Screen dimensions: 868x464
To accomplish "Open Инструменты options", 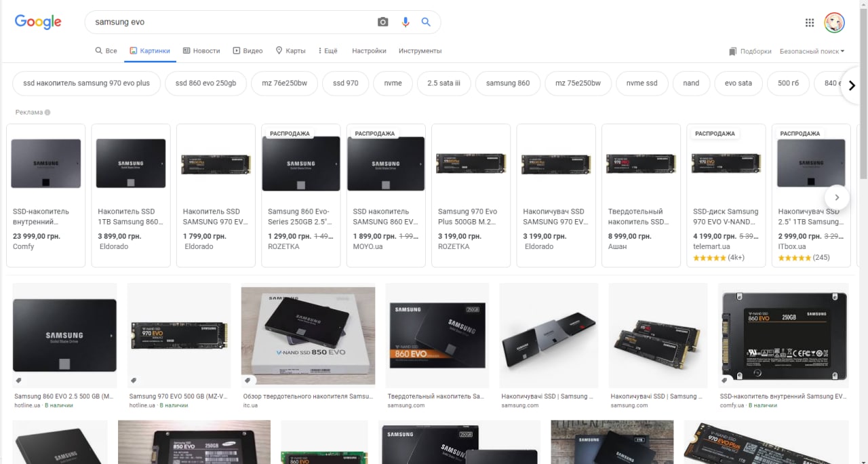I will (420, 51).
